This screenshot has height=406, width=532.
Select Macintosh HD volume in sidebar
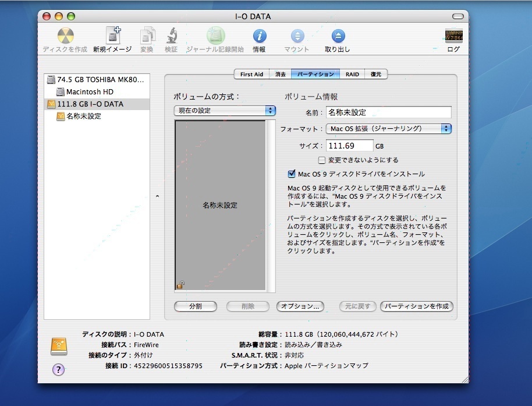pyautogui.click(x=97, y=91)
